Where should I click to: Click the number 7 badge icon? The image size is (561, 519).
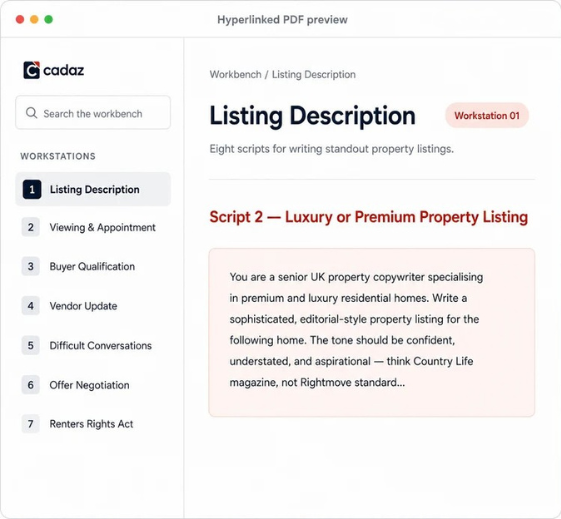tap(31, 424)
